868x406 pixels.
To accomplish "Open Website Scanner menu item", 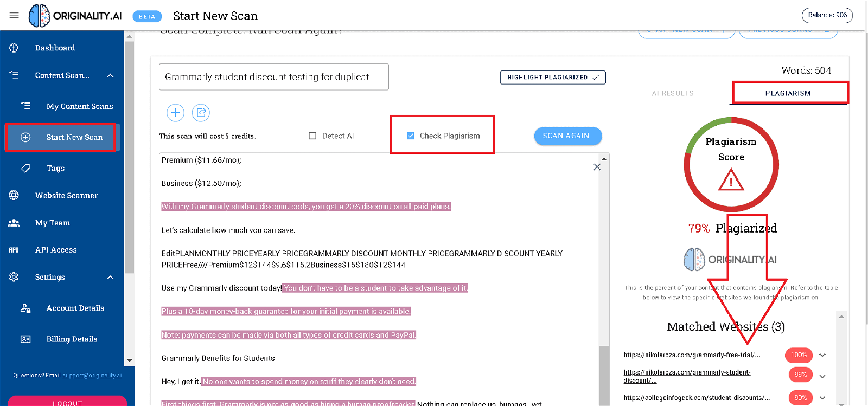I will (x=66, y=195).
